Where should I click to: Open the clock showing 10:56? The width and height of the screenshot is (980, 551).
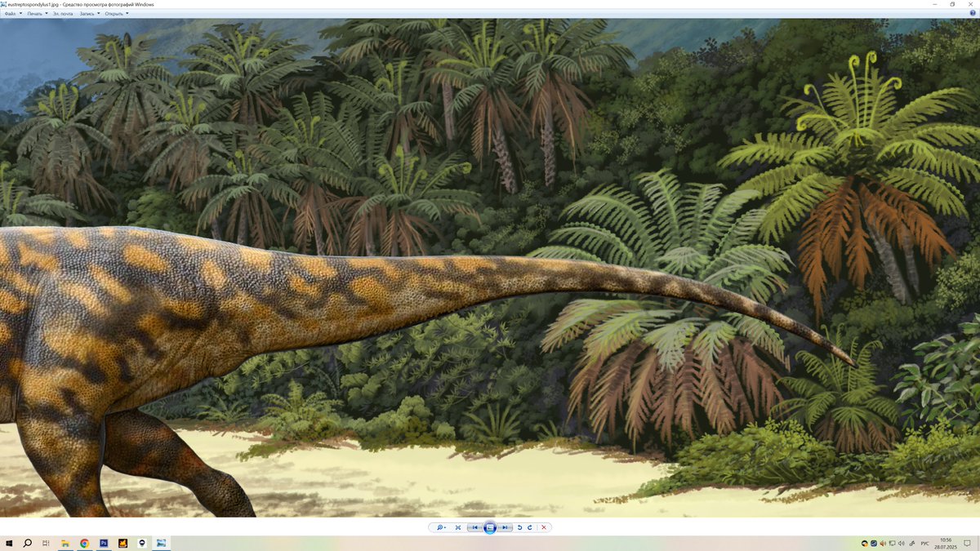946,543
